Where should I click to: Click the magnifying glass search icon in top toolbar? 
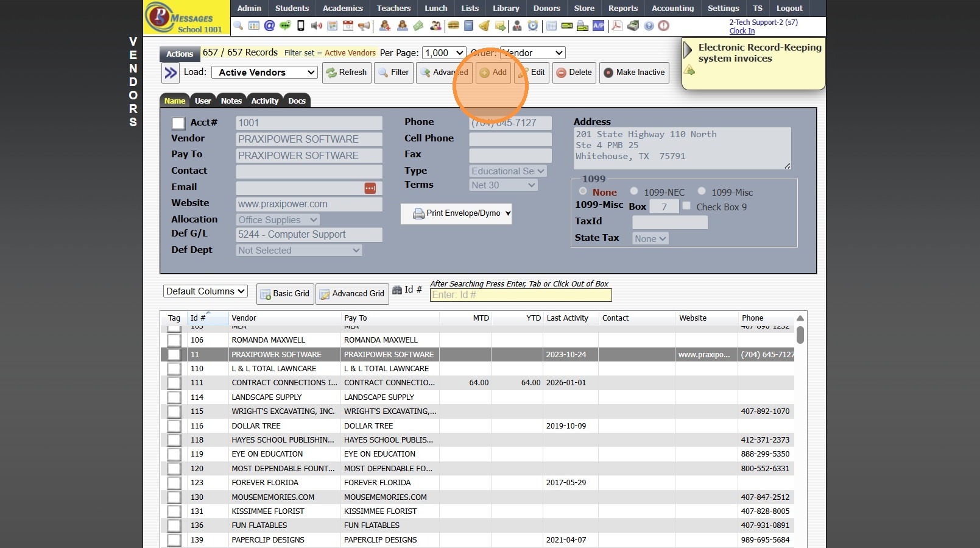[238, 26]
